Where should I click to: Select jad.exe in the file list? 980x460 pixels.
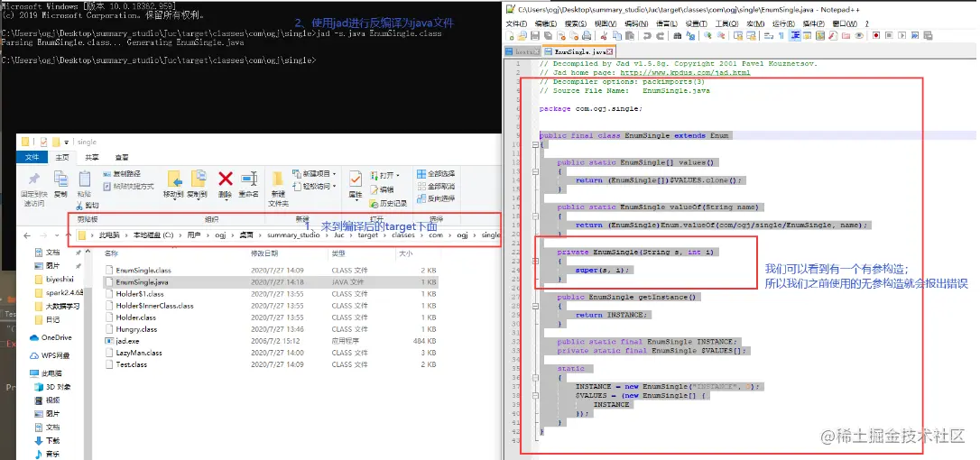[127, 341]
